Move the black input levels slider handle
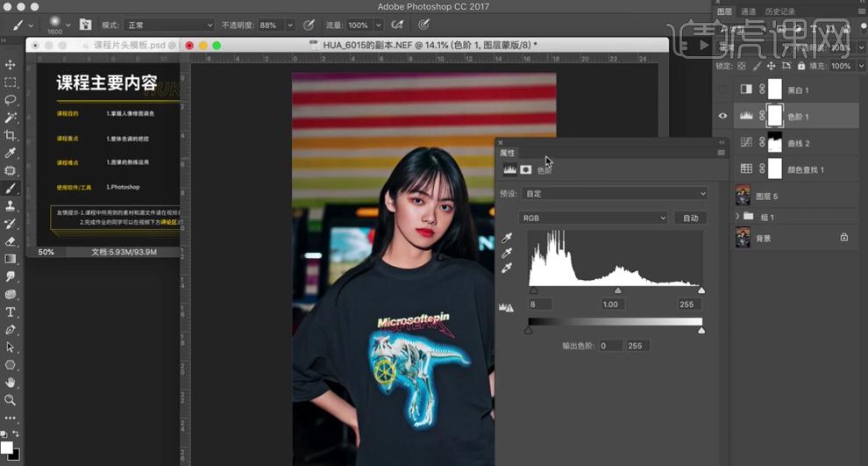Viewport: 868px width, 466px height. point(534,290)
